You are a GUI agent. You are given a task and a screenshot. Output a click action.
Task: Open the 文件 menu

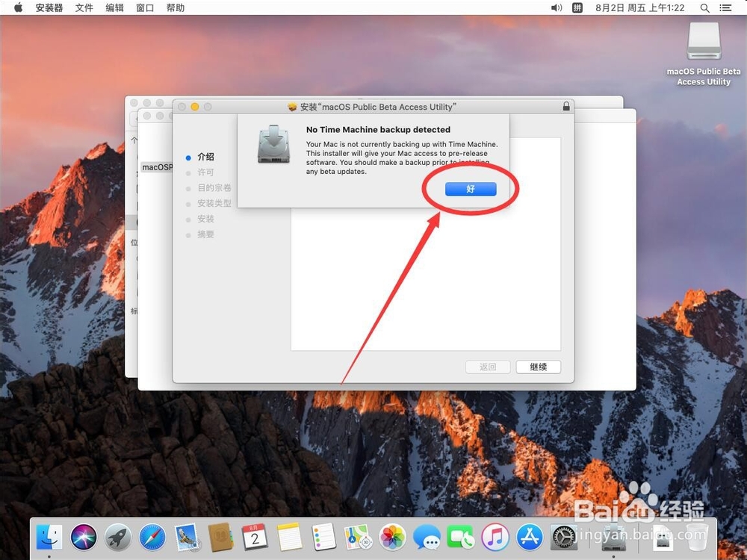[x=84, y=7]
